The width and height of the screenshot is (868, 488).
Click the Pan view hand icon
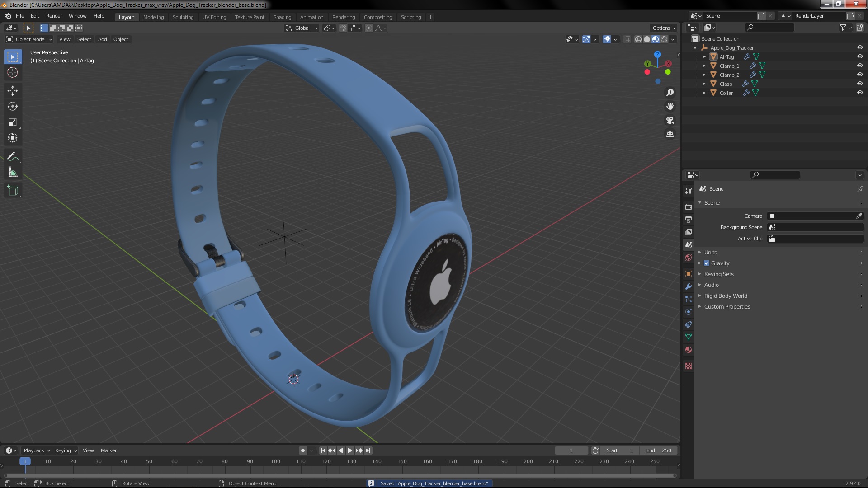point(670,106)
